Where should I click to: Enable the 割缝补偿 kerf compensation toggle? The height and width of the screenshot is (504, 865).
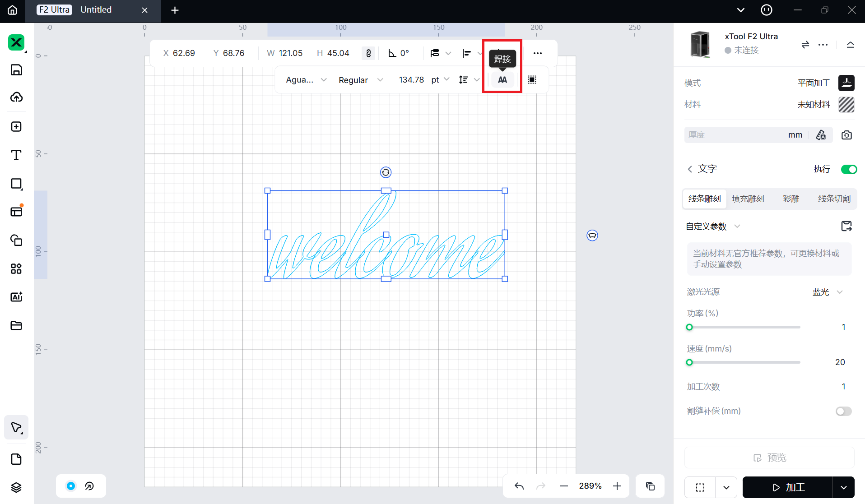click(x=843, y=411)
